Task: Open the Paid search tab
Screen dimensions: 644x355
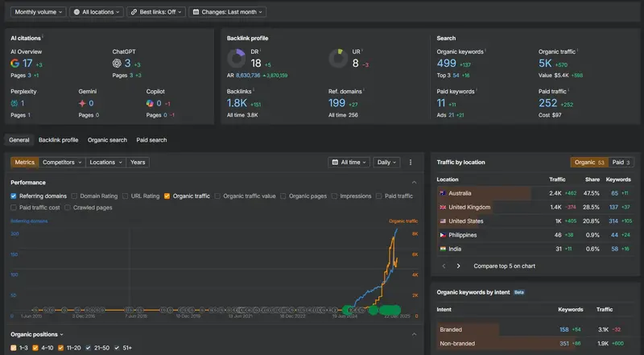Action: 151,140
